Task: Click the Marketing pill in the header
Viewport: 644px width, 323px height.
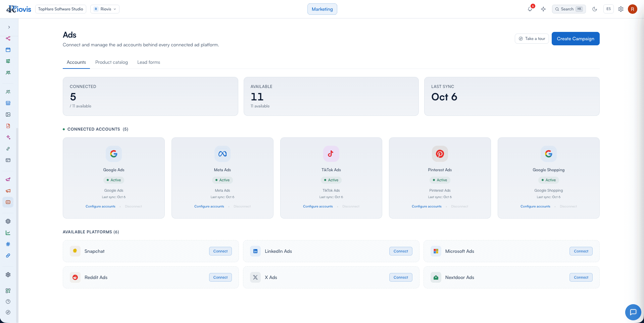Action: pos(322,9)
